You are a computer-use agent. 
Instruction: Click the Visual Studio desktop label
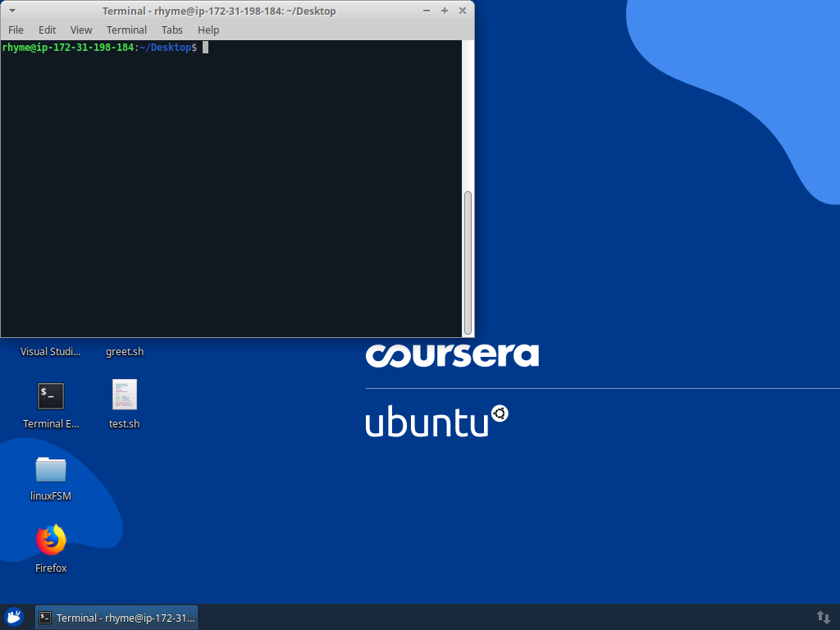click(x=50, y=352)
